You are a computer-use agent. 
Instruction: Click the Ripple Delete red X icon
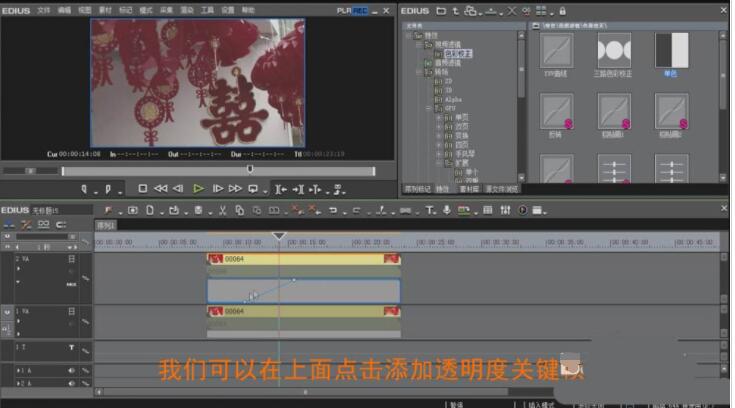click(x=314, y=211)
